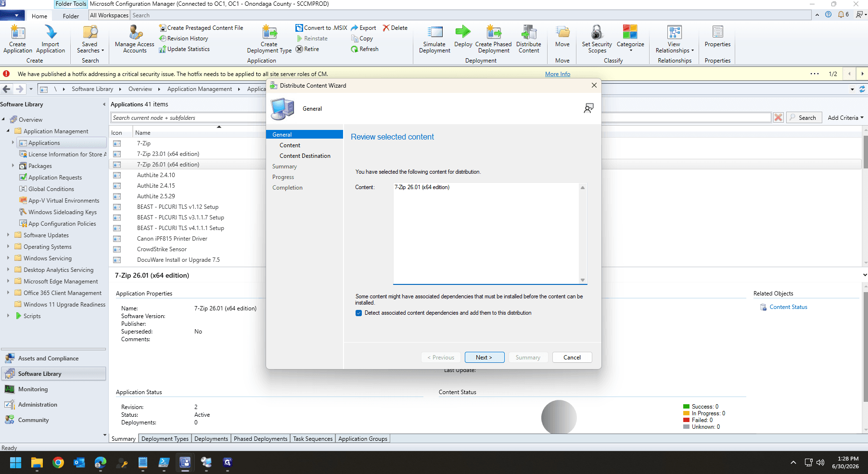The height and width of the screenshot is (474, 868).
Task: Expand the Windows Servicing node
Action: 8,258
